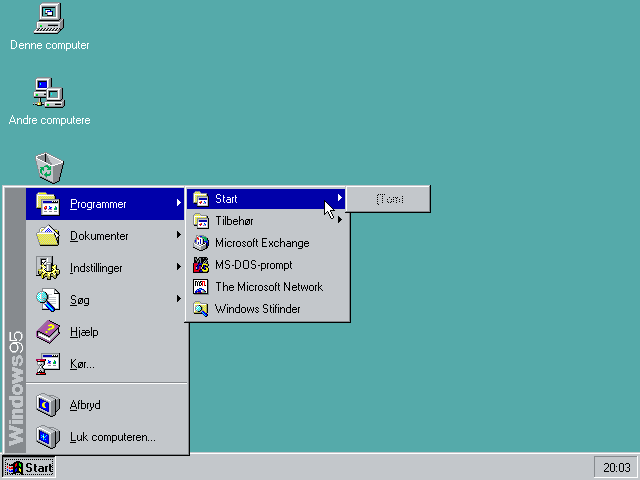Open the Denne computer desktop icon
Screen dimensions: 640x480
pos(49,18)
